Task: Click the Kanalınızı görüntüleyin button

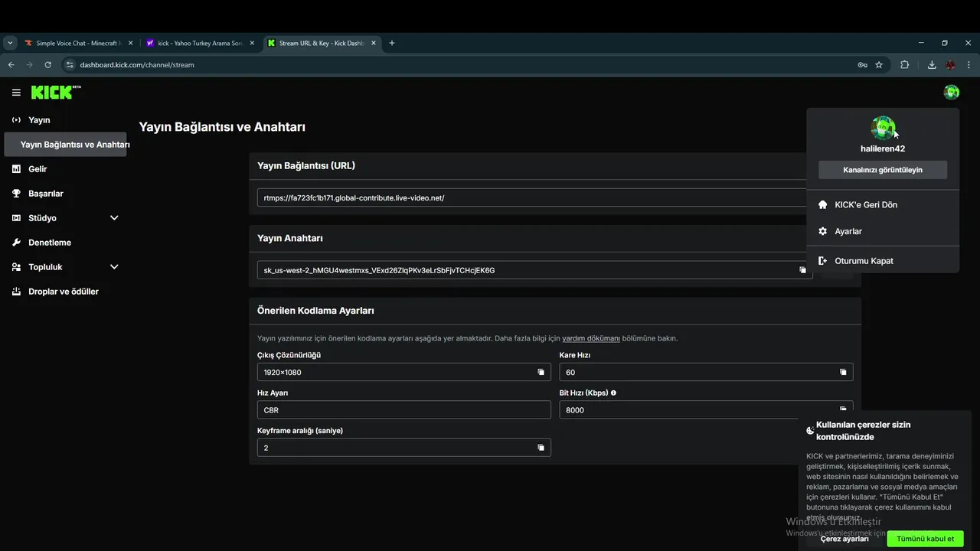Action: pyautogui.click(x=882, y=170)
